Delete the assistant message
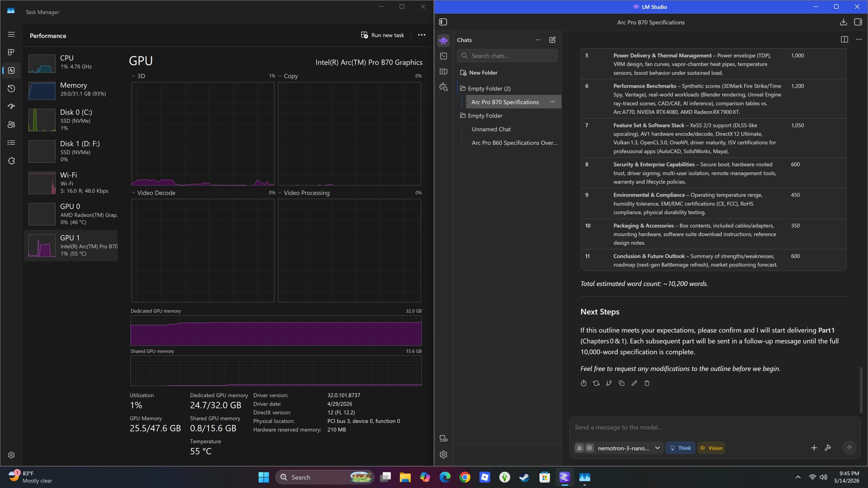This screenshot has height=488, width=868. coord(647,383)
